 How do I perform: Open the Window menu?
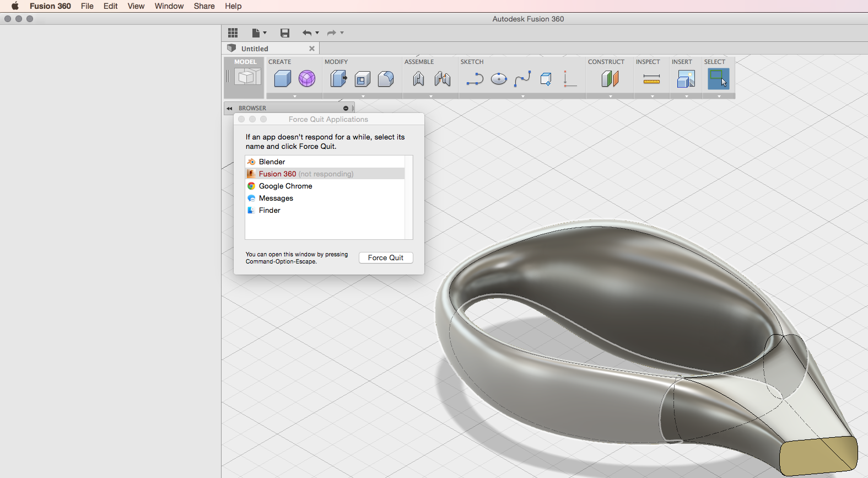[169, 6]
